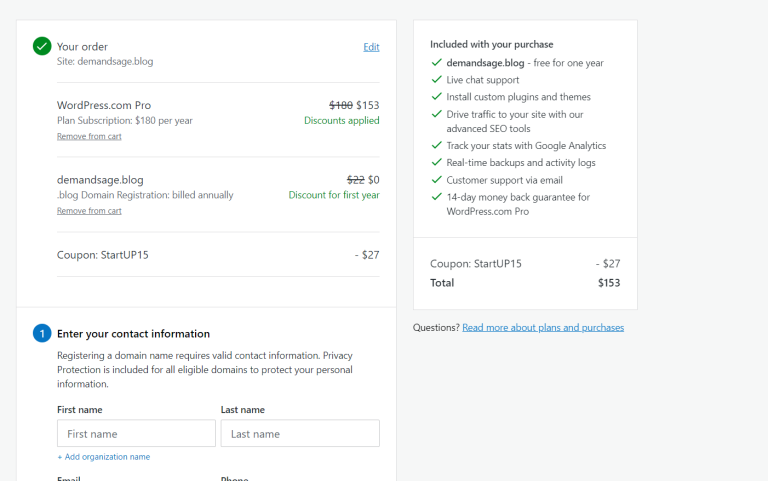Click checkmark beside Drive traffic to your site
768x481 pixels.
436,114
